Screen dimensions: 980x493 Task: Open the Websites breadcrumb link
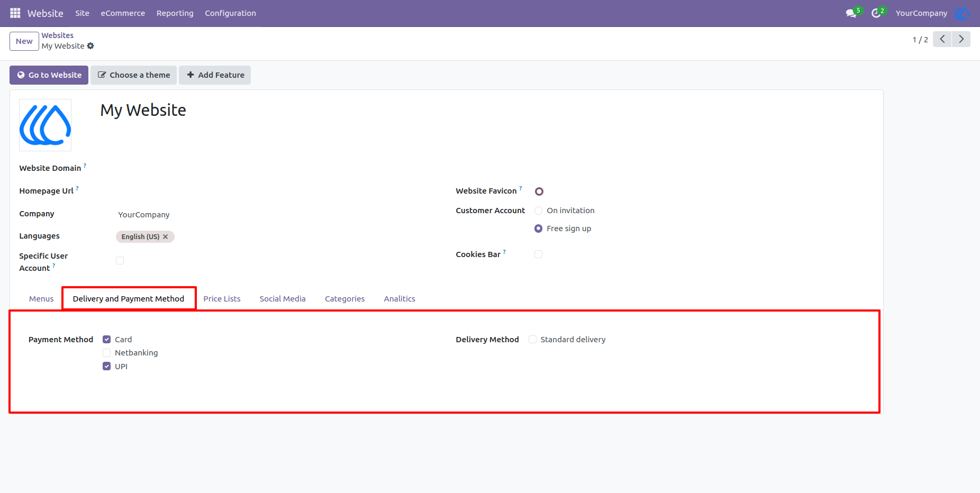[58, 35]
